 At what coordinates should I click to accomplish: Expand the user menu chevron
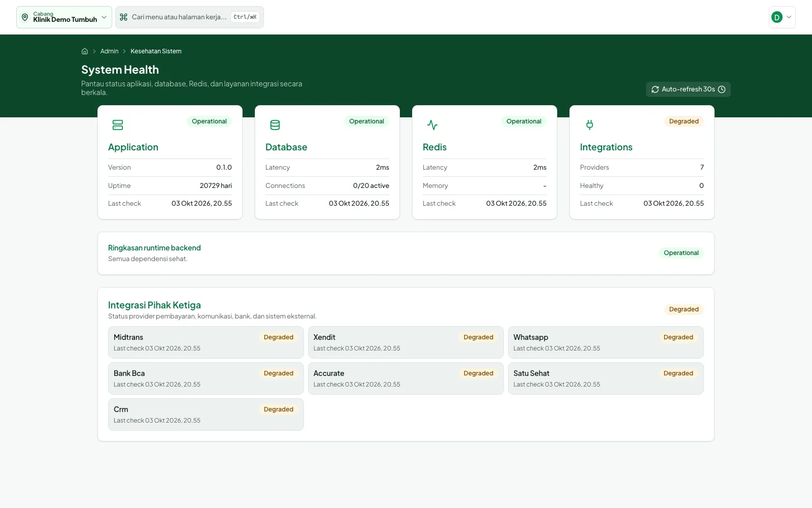(x=789, y=17)
